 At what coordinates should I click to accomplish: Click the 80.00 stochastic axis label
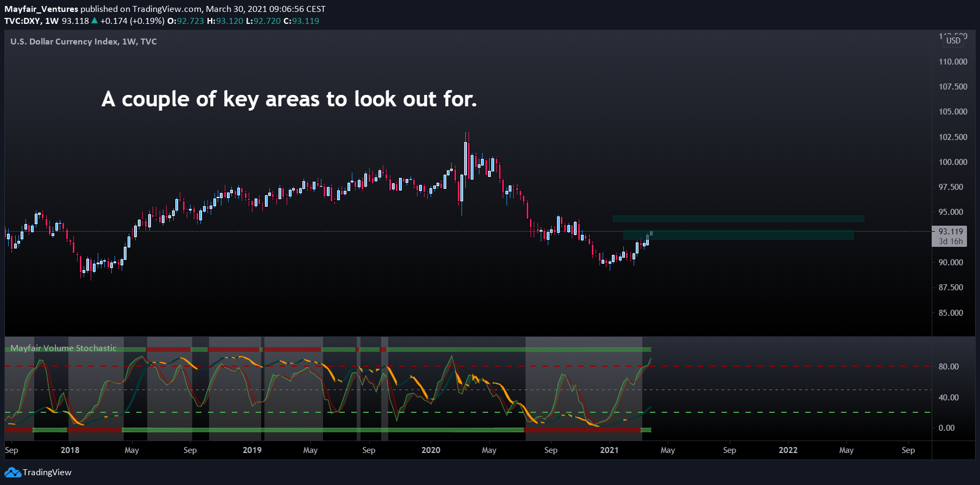click(949, 367)
